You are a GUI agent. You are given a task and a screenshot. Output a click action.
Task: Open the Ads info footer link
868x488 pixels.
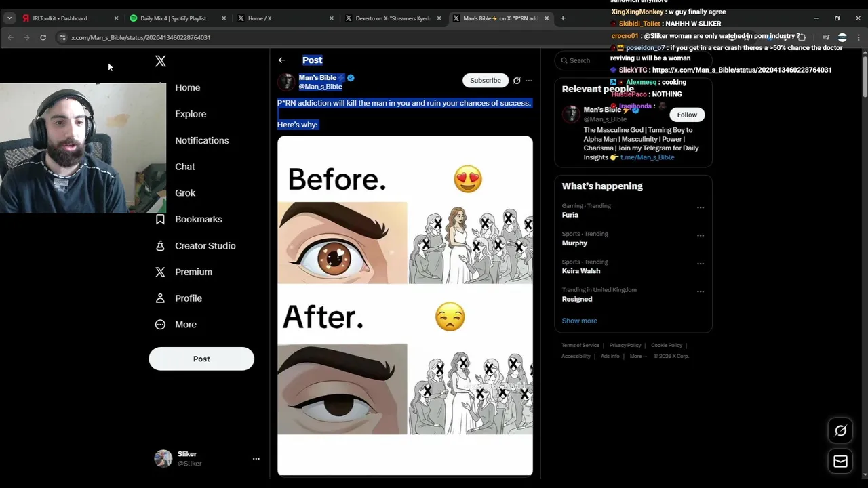(610, 356)
